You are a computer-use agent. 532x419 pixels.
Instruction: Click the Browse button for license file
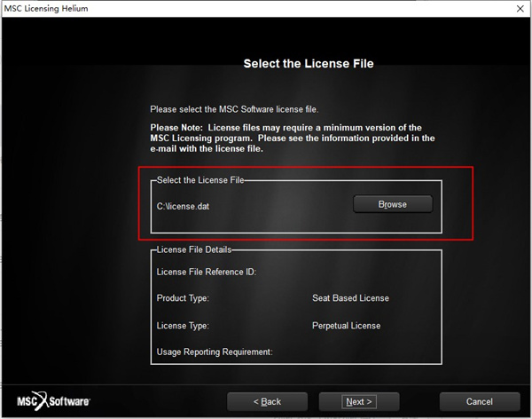pos(393,204)
